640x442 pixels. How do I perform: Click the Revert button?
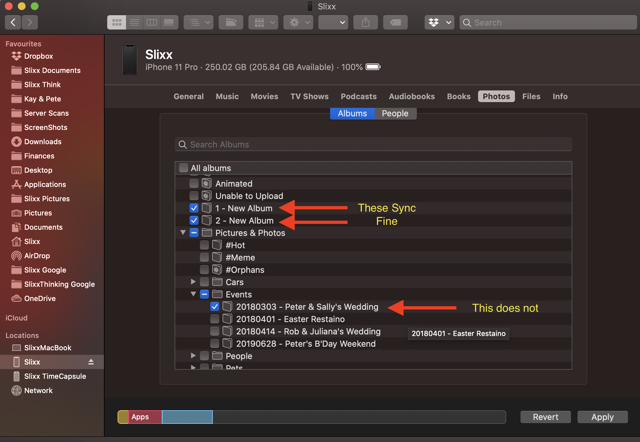point(545,417)
